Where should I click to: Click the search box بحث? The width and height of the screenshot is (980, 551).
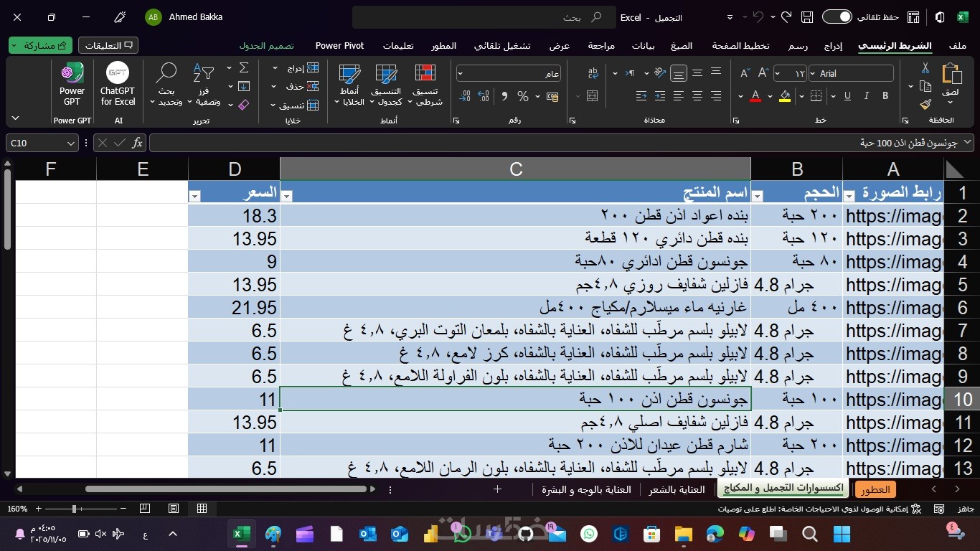484,17
